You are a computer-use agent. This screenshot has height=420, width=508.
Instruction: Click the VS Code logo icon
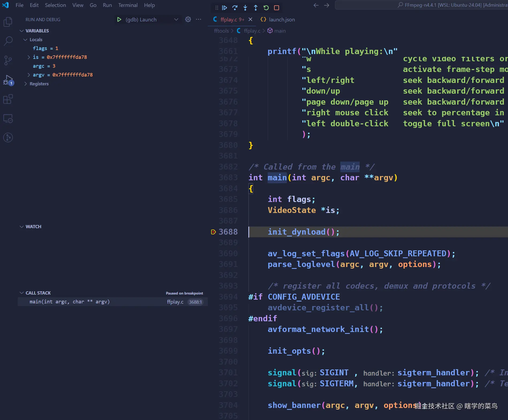pos(5,5)
